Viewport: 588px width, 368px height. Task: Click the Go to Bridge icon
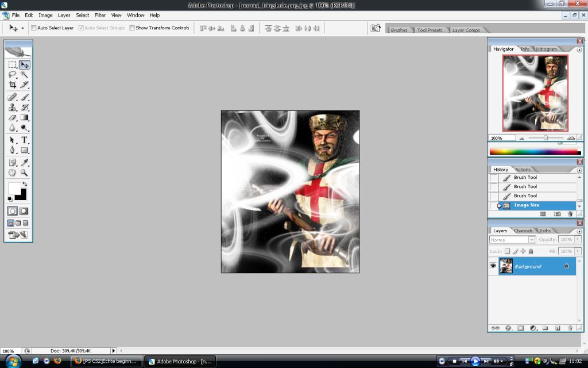[376, 28]
